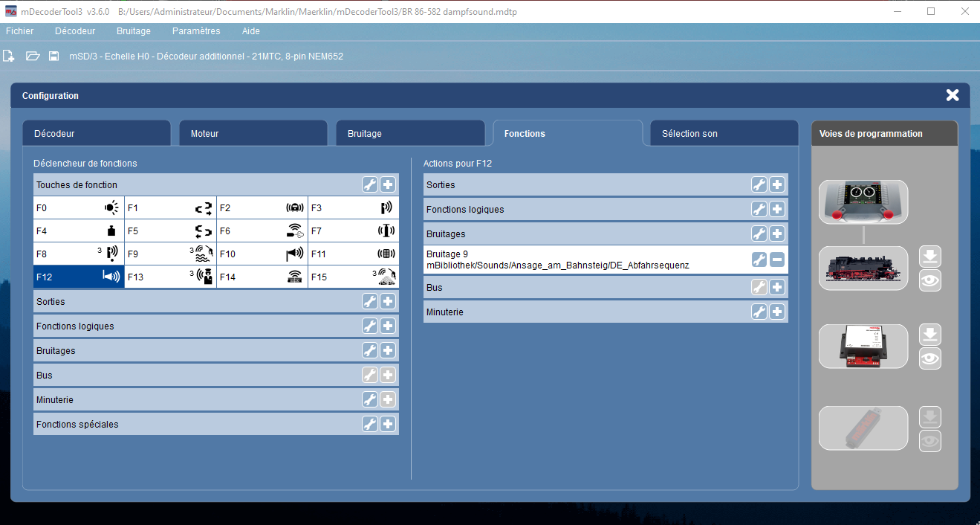The width and height of the screenshot is (980, 525).
Task: Switch to the Décodeur tab
Action: (97, 133)
